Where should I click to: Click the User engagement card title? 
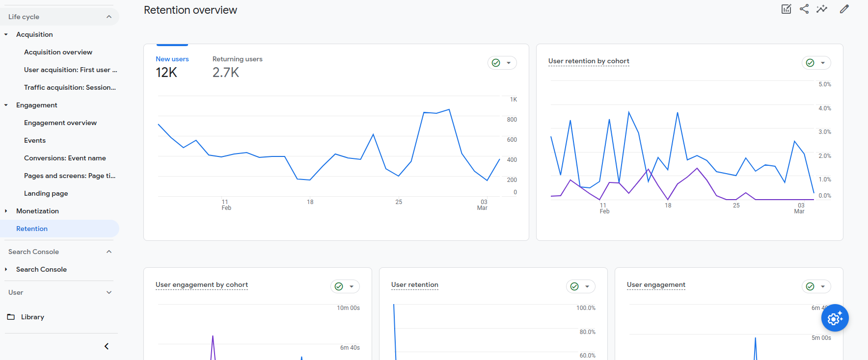656,284
